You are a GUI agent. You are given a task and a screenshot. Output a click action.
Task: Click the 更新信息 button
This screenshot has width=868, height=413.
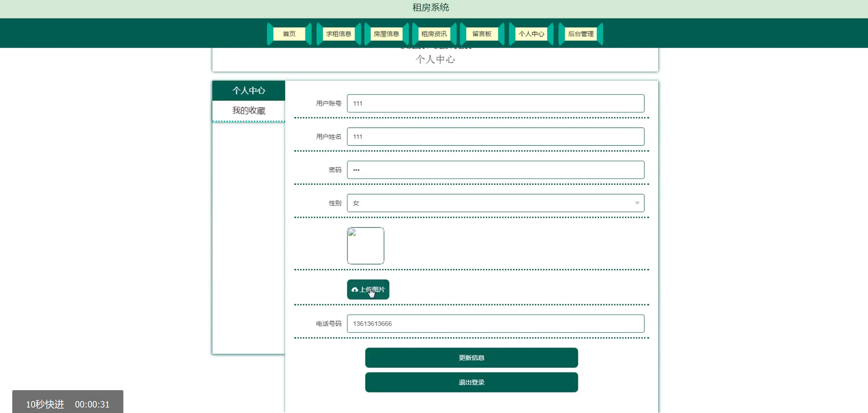pyautogui.click(x=471, y=357)
